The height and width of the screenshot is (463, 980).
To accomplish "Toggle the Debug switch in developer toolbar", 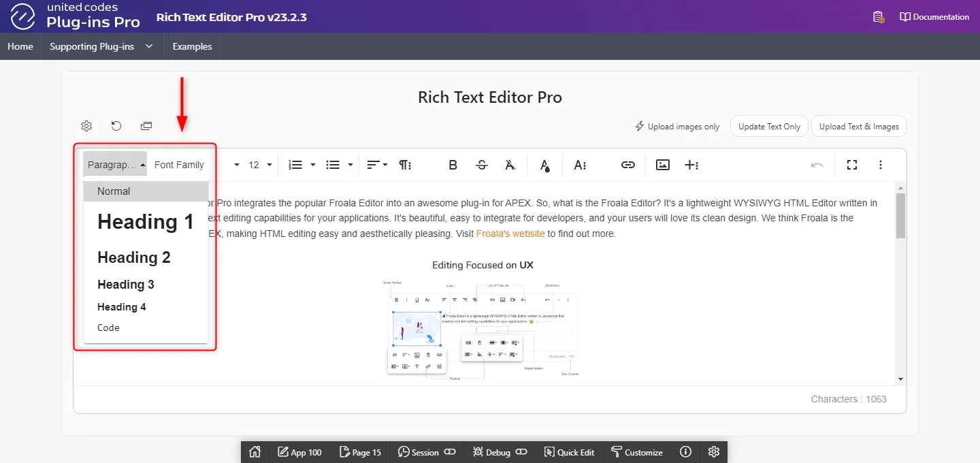I will coord(521,452).
